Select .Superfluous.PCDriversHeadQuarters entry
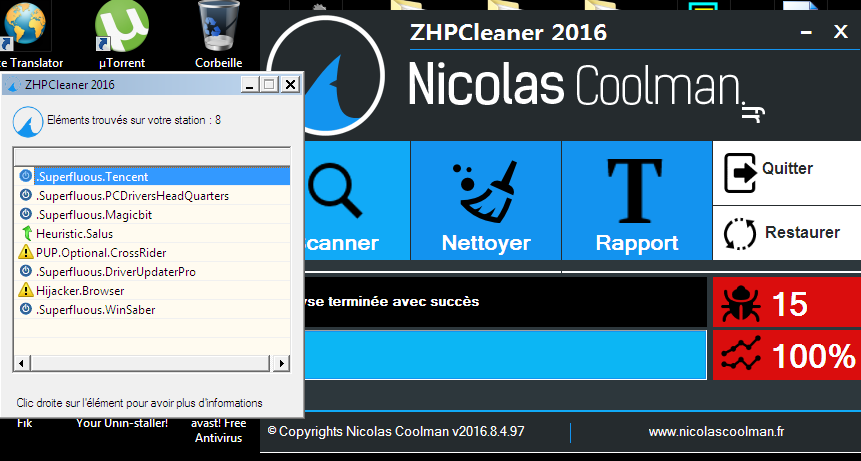861x461 pixels. 132,196
